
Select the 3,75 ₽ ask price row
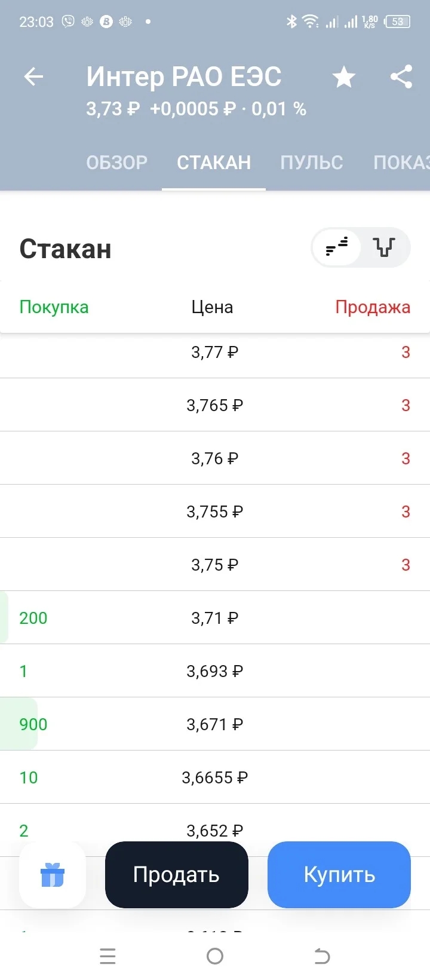point(215,565)
